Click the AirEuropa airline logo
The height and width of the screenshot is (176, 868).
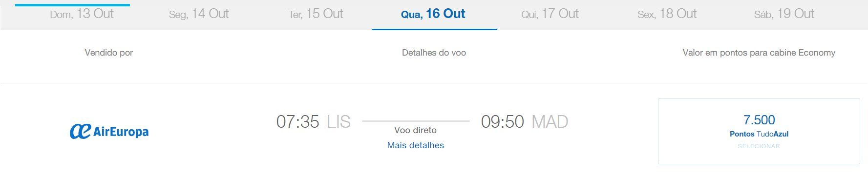click(x=109, y=131)
